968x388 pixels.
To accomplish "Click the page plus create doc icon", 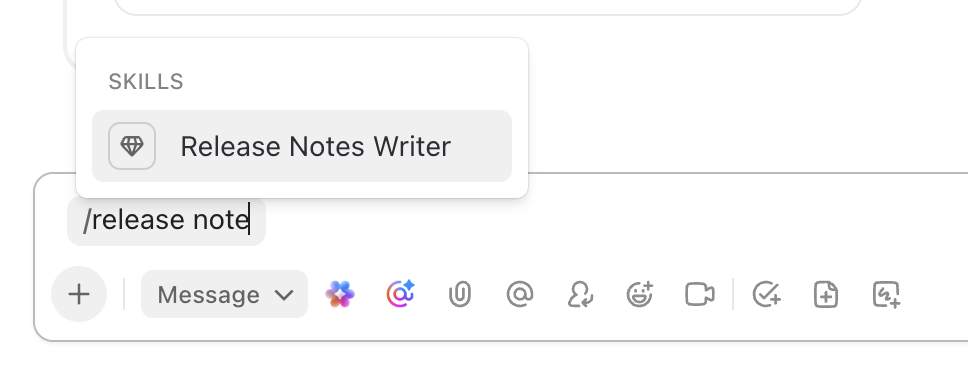I will pyautogui.click(x=826, y=294).
